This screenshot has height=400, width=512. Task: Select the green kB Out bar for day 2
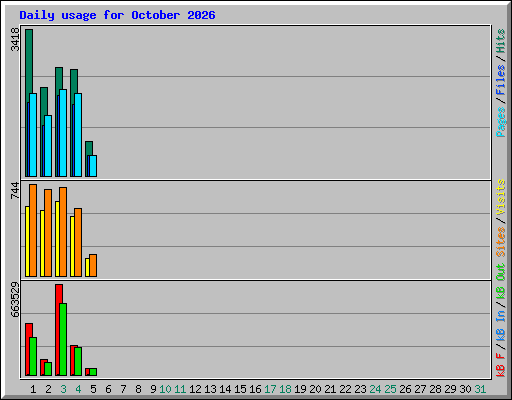48,369
